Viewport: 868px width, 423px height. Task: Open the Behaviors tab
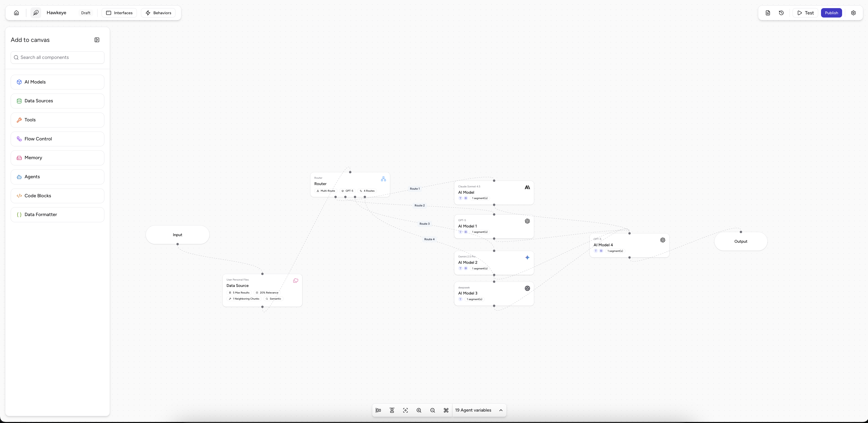point(158,13)
